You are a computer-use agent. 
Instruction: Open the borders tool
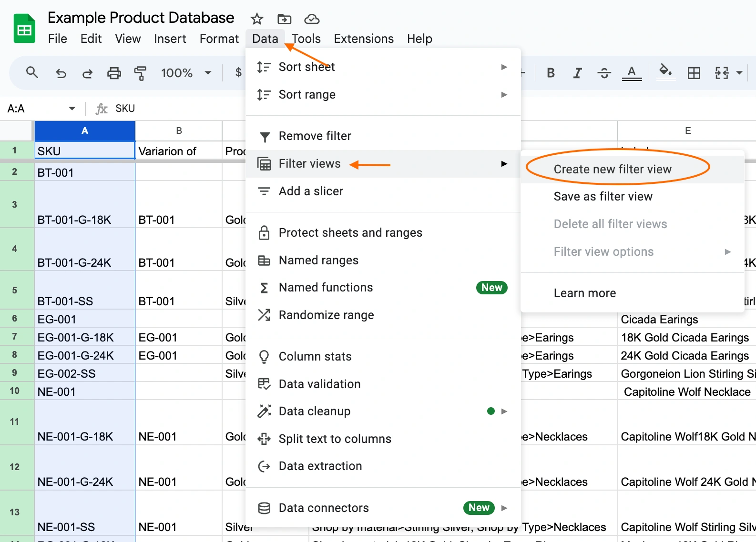tap(694, 73)
